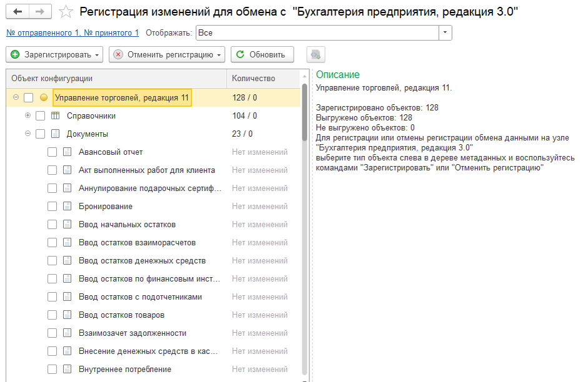This screenshot has width=588, height=382.
Task: Tick the Документы checkbox
Action: 40,134
